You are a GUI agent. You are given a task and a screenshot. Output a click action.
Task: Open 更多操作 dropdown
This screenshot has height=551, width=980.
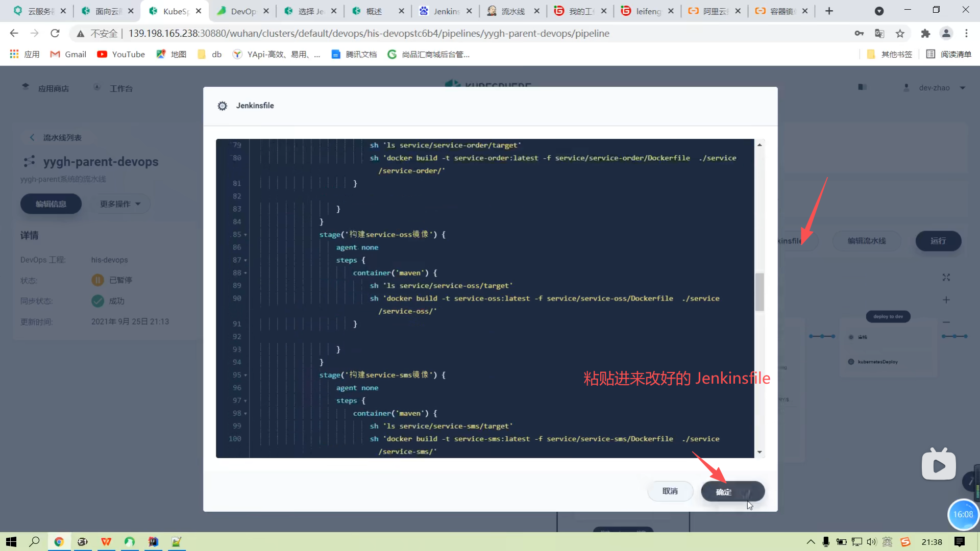click(x=120, y=204)
